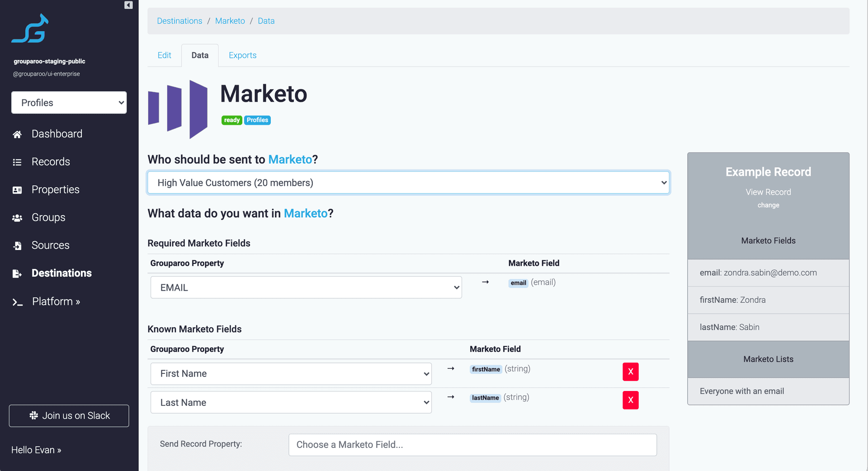Remove the firstName field mapping
Screen dimensions: 868x471
[630, 372]
